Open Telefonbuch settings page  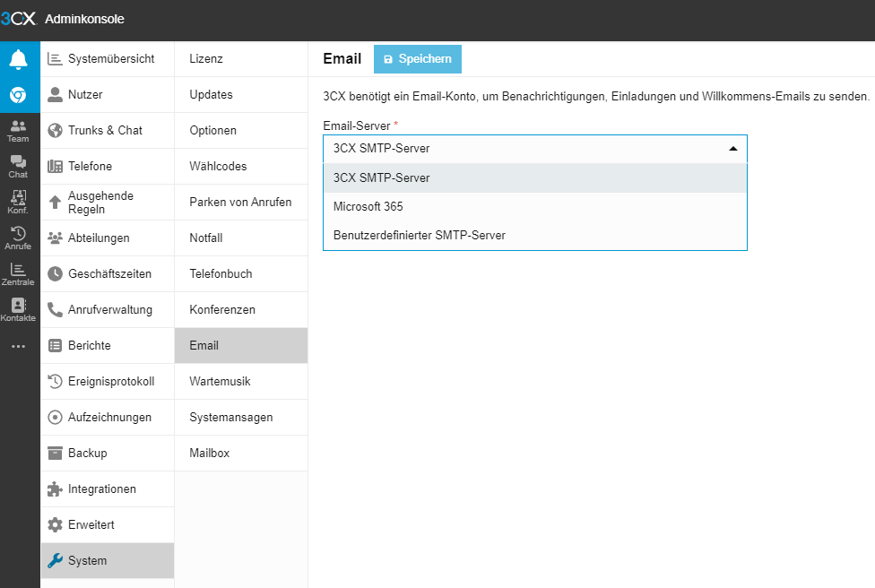[241, 274]
